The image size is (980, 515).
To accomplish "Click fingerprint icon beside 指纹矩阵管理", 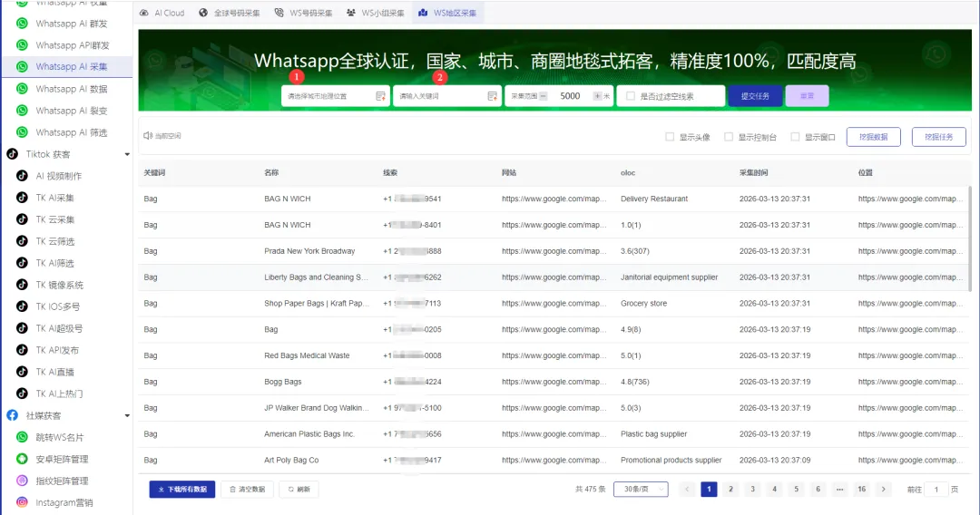I will [22, 481].
